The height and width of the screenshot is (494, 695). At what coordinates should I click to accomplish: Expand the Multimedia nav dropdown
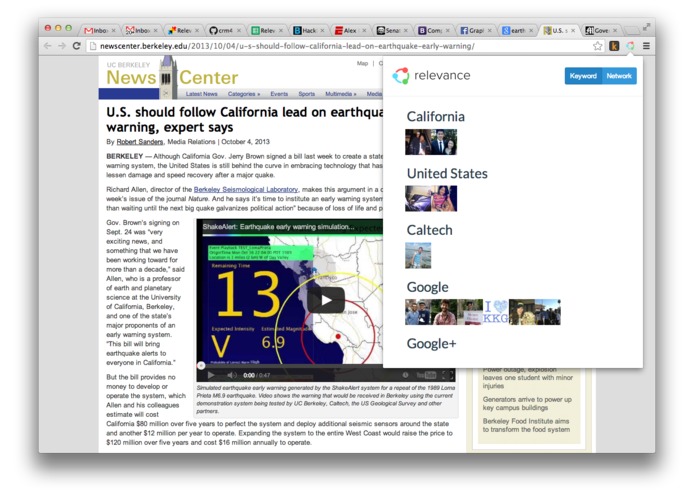point(341,94)
